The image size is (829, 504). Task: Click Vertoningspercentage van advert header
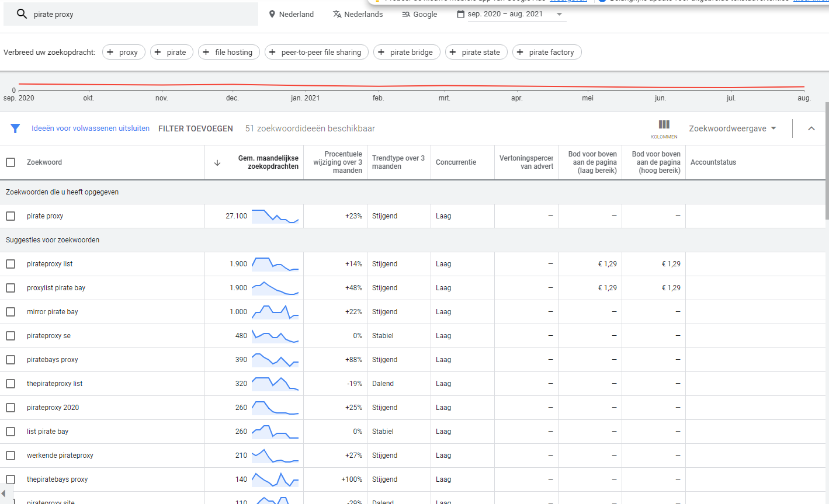point(526,162)
